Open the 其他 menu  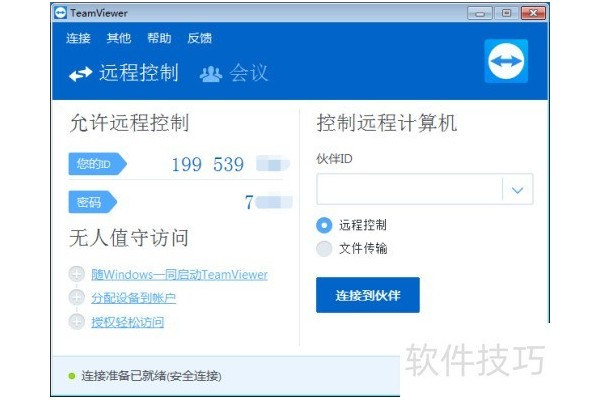(x=119, y=38)
